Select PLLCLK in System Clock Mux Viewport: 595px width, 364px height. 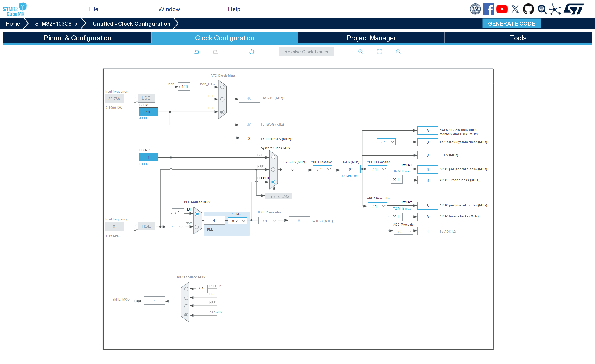(273, 182)
